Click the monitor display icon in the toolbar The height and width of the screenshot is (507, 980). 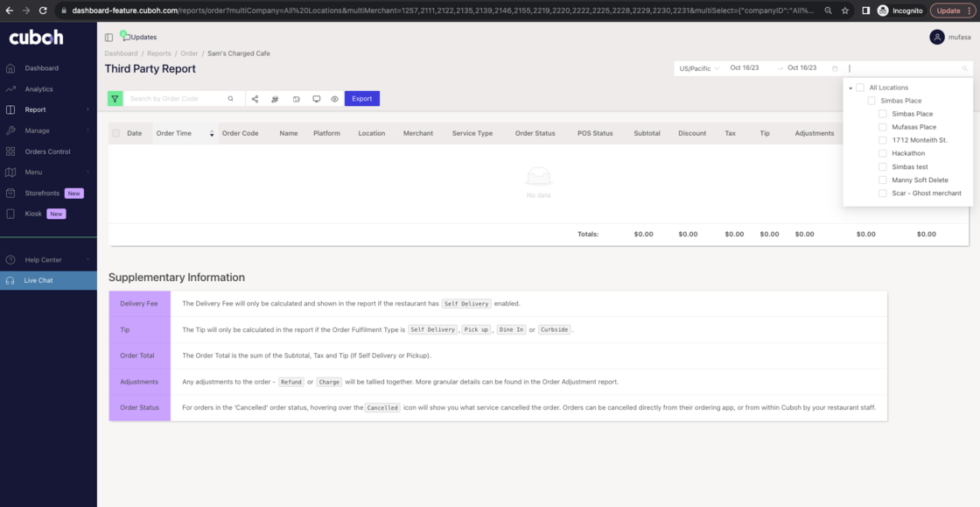(316, 98)
